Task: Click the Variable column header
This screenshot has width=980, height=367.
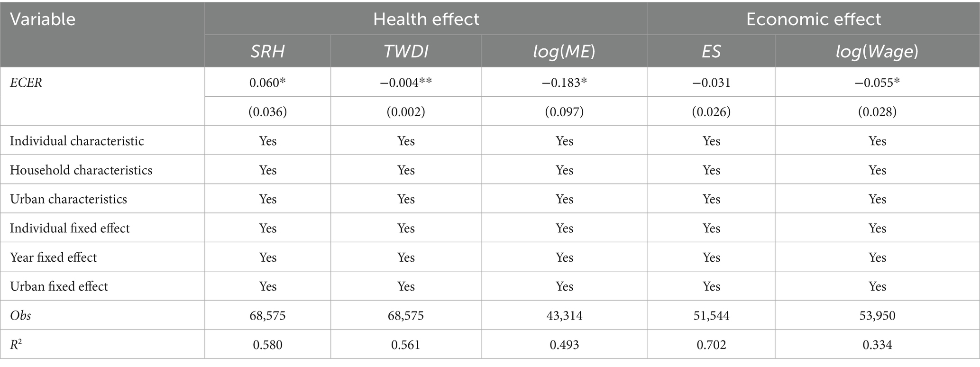Action: pyautogui.click(x=43, y=19)
